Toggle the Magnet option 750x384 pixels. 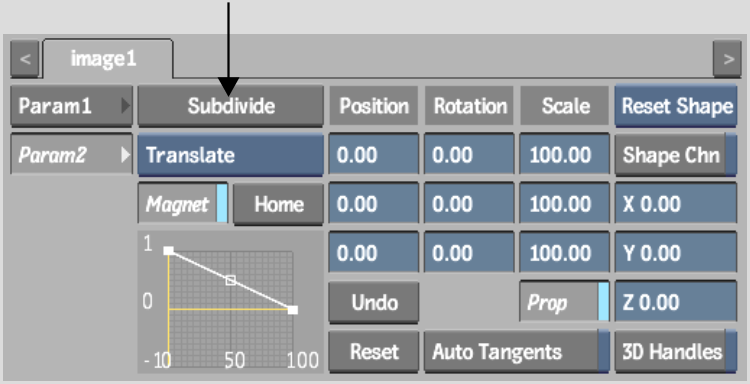click(x=183, y=204)
